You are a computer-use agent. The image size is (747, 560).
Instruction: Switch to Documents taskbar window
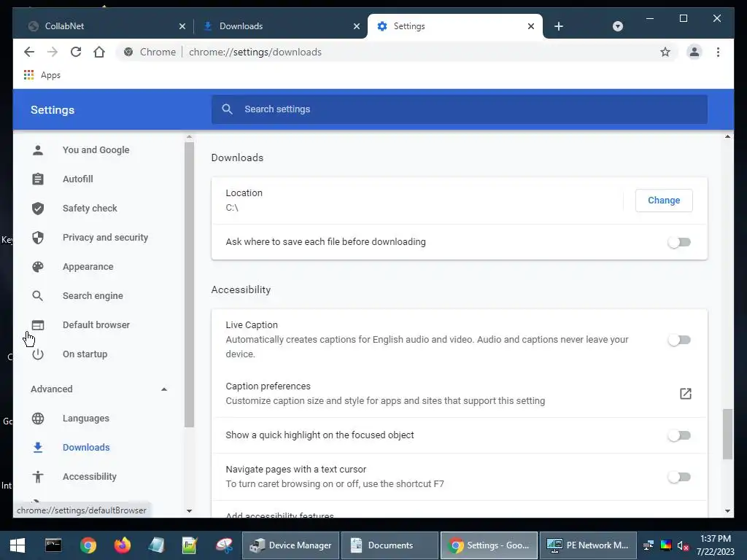390,545
